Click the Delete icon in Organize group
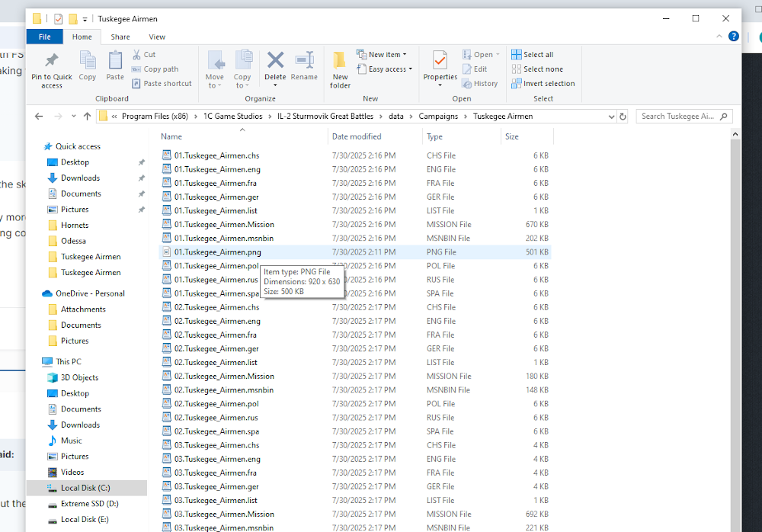Image resolution: width=762 pixels, height=532 pixels. pos(275,62)
